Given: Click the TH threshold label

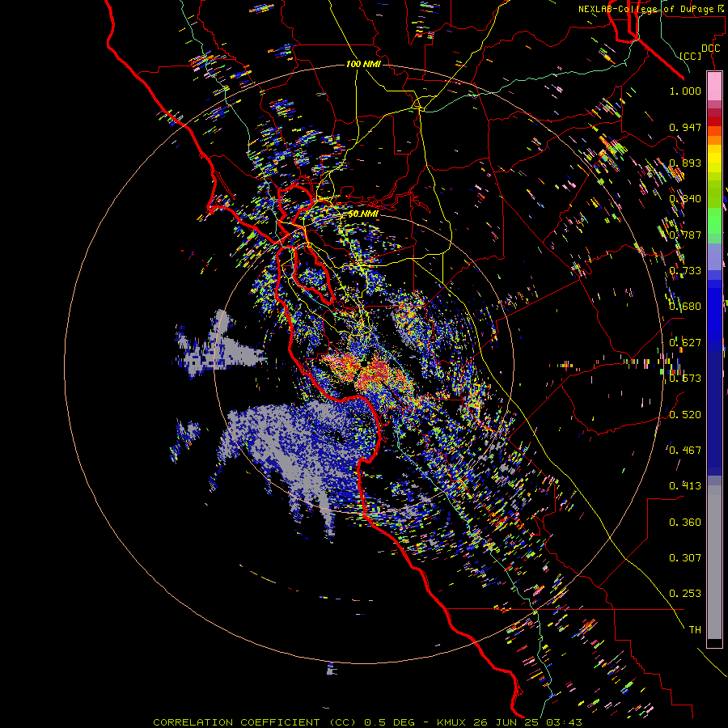Looking at the screenshot, I should click(695, 630).
